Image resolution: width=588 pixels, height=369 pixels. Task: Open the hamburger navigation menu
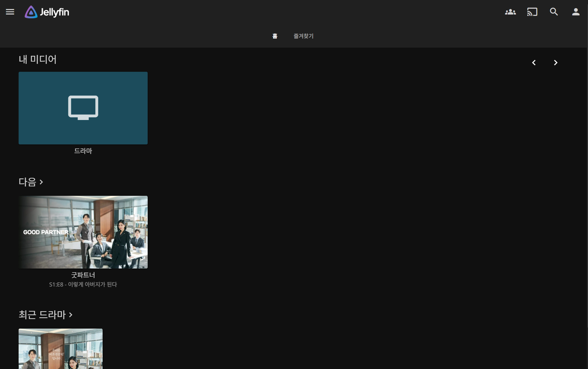[x=10, y=12]
